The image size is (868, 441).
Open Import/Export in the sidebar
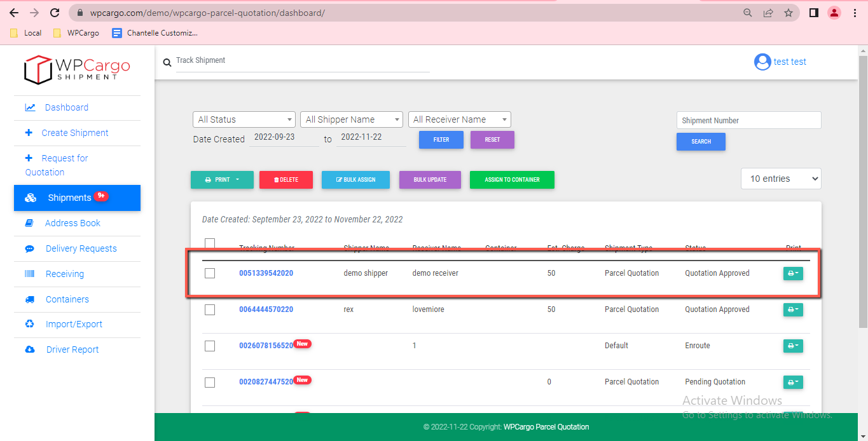(74, 324)
